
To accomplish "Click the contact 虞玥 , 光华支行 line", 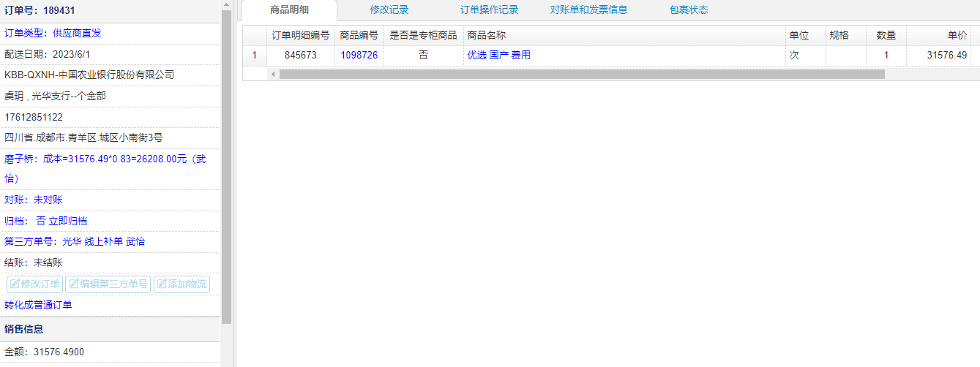I will (56, 96).
